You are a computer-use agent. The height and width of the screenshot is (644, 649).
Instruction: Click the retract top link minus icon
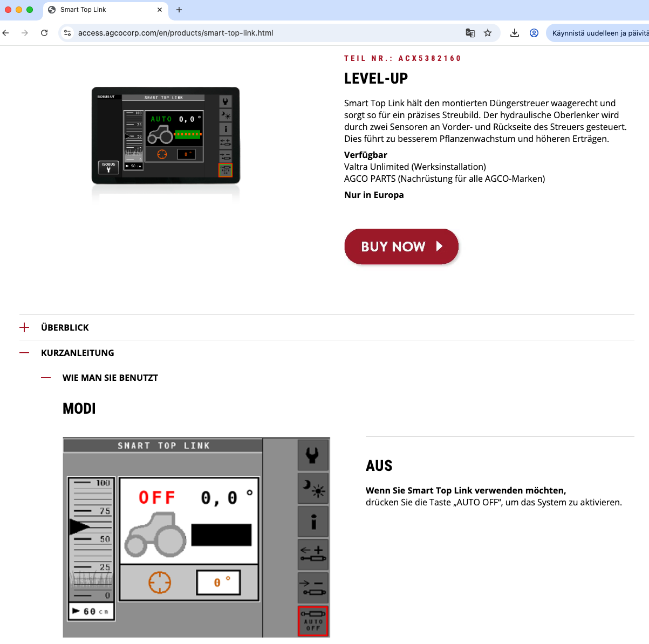tap(313, 587)
